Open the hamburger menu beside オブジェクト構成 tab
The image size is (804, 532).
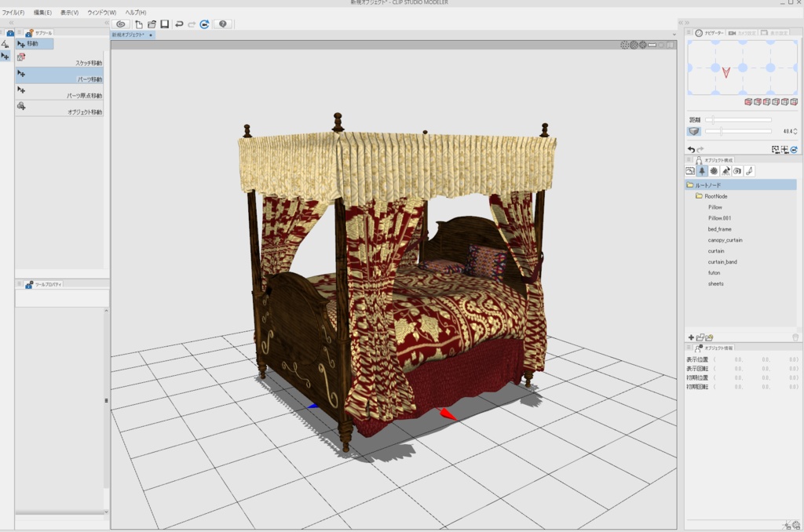click(689, 159)
